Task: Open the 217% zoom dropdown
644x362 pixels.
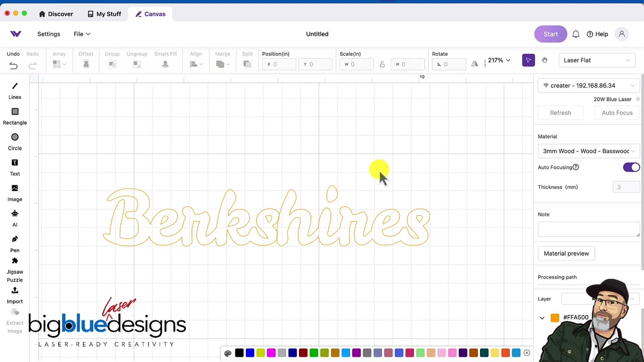Action: (499, 60)
